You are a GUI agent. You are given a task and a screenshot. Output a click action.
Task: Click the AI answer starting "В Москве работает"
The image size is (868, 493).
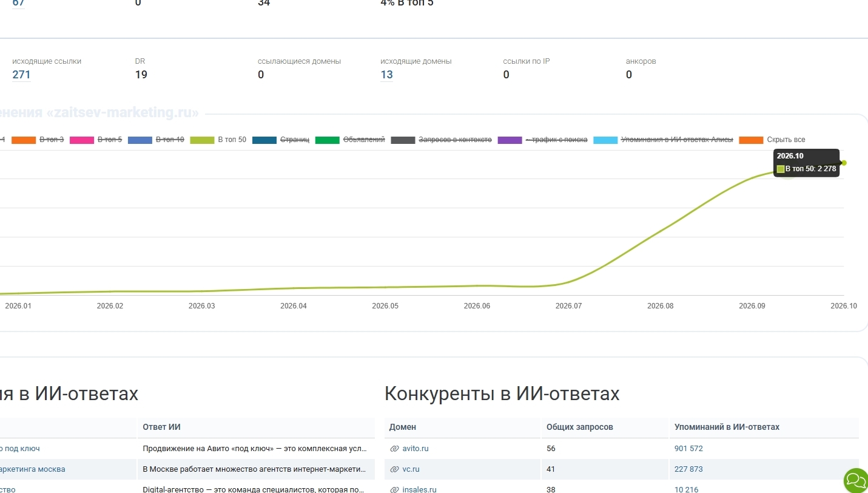(255, 469)
